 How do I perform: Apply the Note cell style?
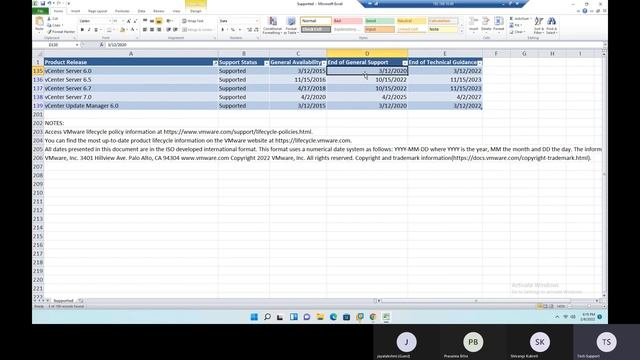click(x=443, y=29)
